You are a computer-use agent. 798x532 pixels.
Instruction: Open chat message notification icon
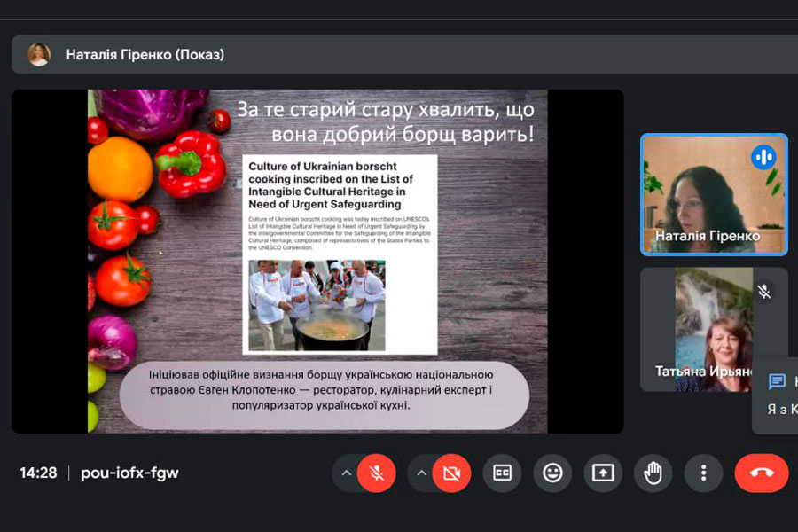coord(777,380)
